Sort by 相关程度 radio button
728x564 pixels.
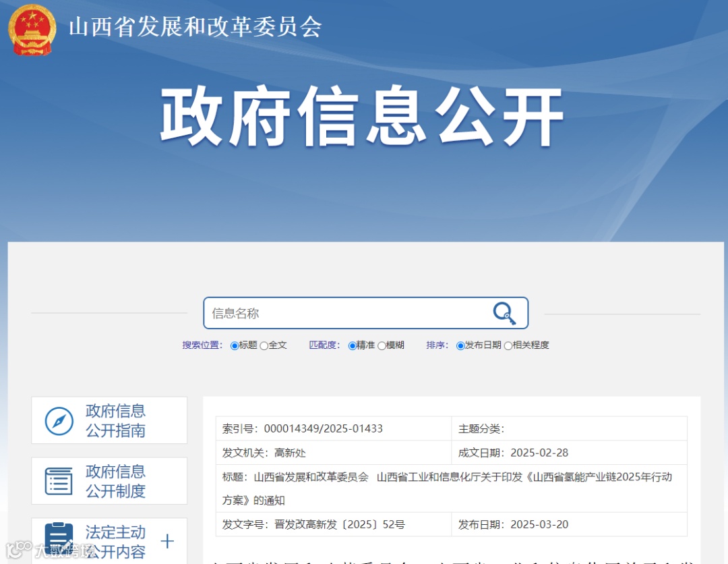pos(508,345)
